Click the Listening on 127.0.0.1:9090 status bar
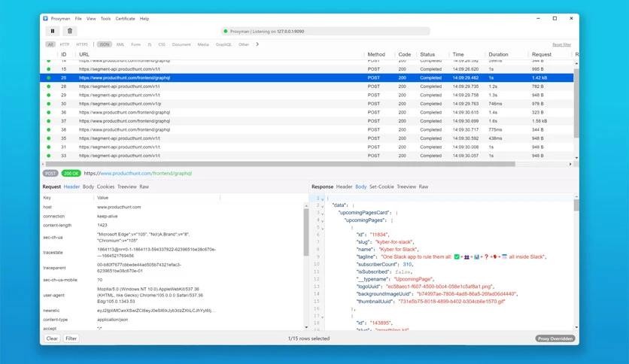The width and height of the screenshot is (629, 364). click(x=325, y=32)
